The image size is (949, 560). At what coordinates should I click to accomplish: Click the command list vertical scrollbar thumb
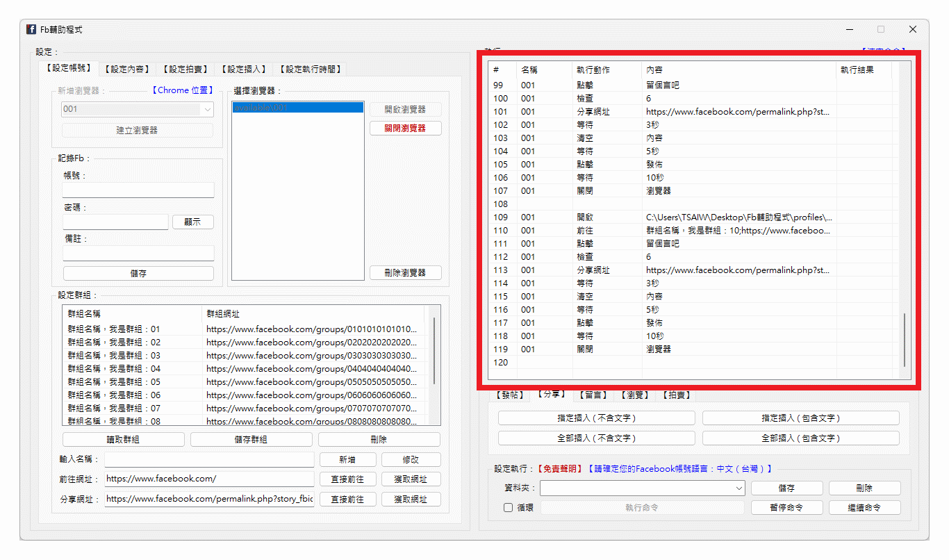pyautogui.click(x=904, y=340)
